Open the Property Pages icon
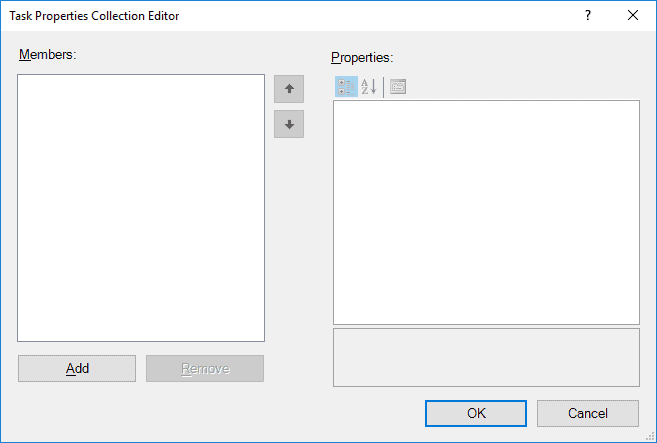 click(x=398, y=87)
